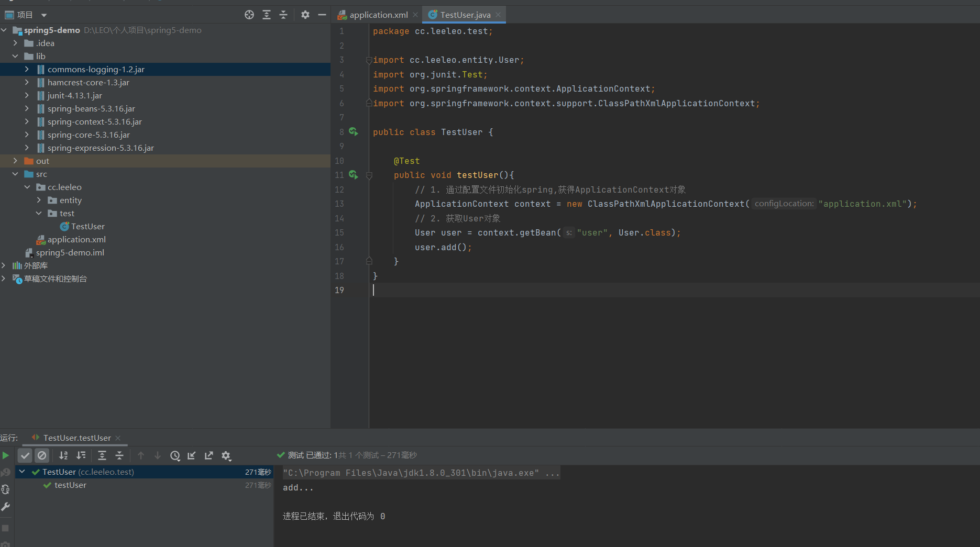Toggle show passed tests checkmark button
Image resolution: width=980 pixels, height=547 pixels.
(25, 455)
